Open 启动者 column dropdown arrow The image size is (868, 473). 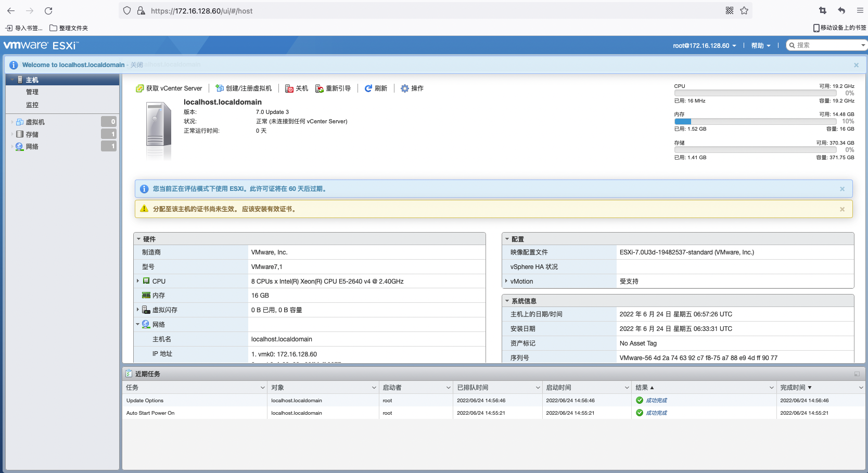point(448,388)
